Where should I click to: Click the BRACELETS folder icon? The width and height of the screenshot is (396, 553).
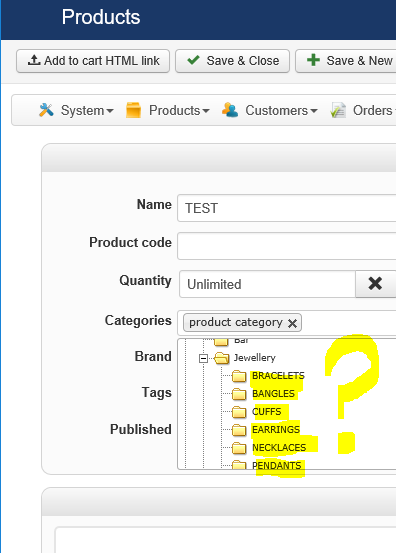pos(239,376)
